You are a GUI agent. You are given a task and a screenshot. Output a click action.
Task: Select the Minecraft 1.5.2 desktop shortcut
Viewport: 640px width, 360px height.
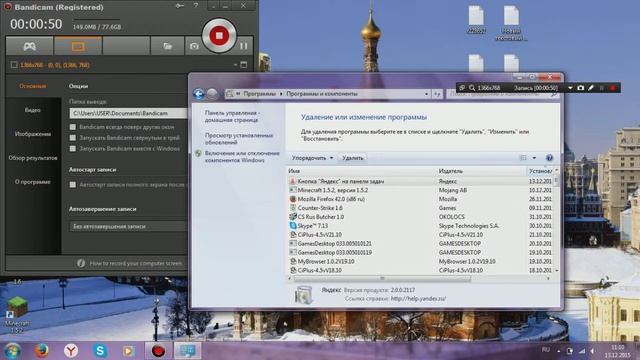pos(17,315)
